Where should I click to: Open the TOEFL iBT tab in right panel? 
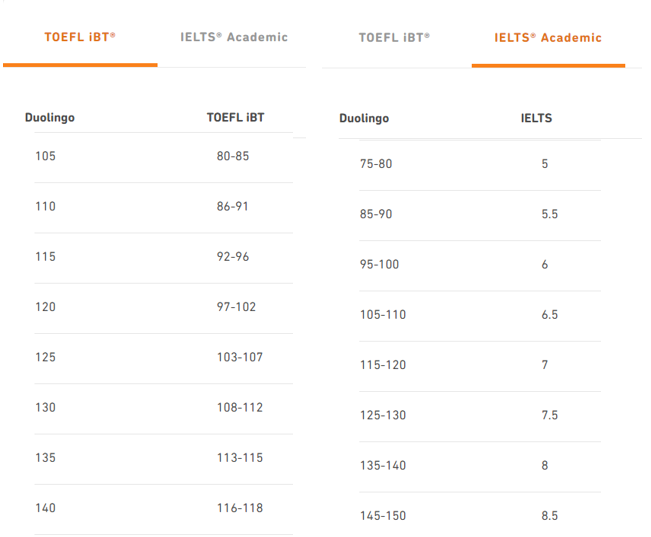pos(394,37)
